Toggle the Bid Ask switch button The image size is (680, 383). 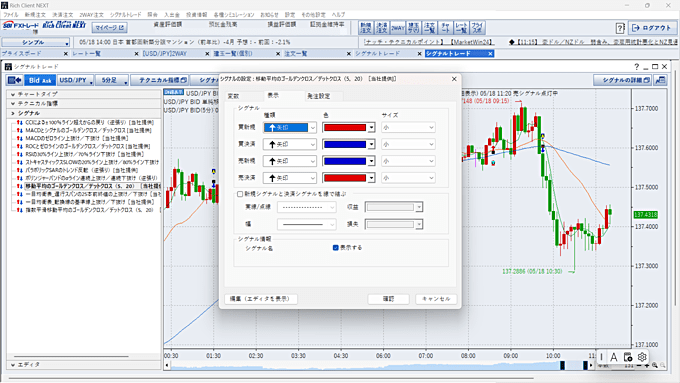tap(40, 80)
